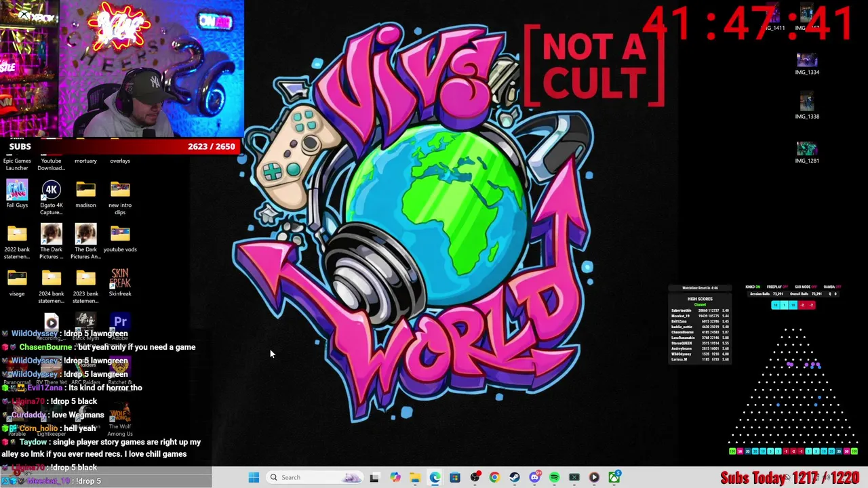The image size is (868, 488).
Task: Select the visage folder on desktop
Action: [17, 283]
